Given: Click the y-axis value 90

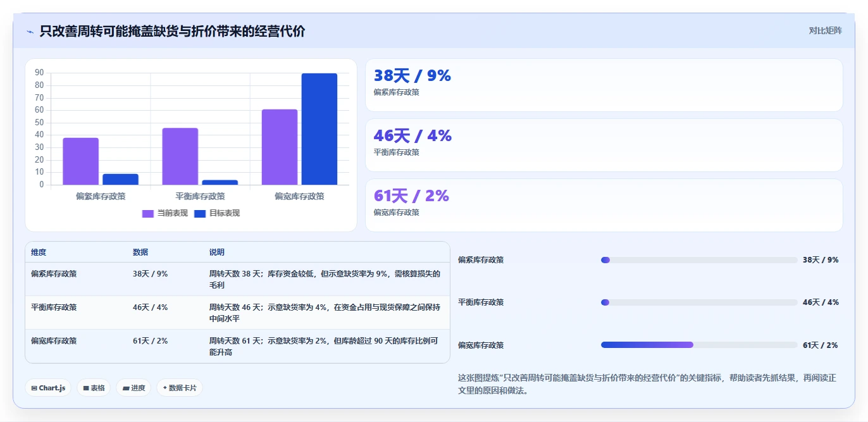Looking at the screenshot, I should coord(39,73).
